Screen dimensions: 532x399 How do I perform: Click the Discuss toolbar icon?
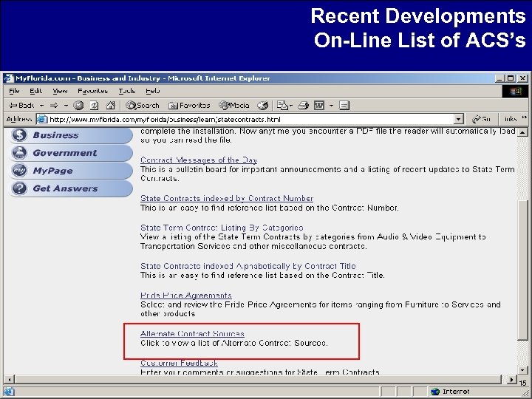tap(344, 106)
